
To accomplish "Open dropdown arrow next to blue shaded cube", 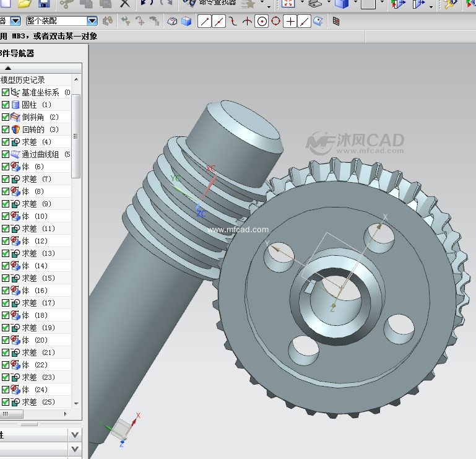I will pos(355,2).
